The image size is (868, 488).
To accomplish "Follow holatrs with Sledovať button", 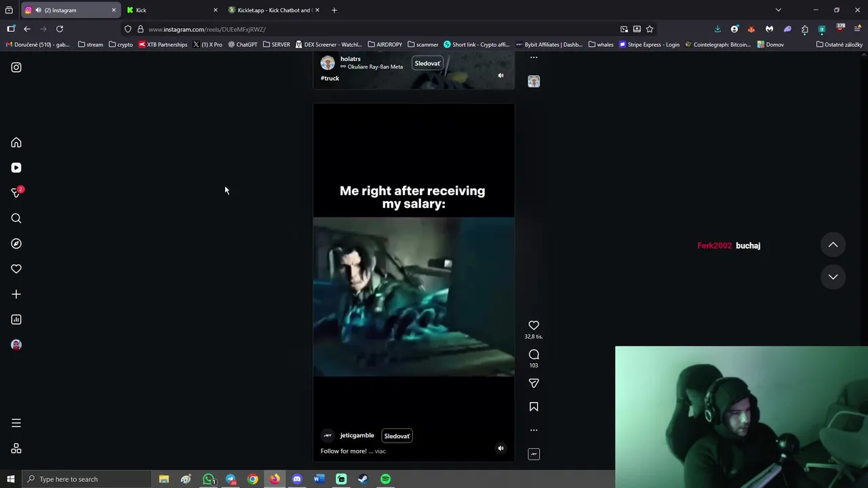I will click(427, 63).
